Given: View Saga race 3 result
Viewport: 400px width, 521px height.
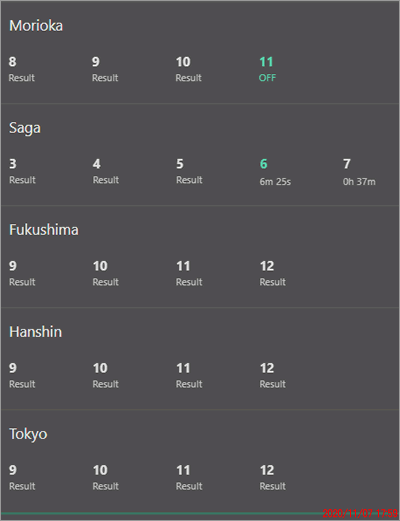Looking at the screenshot, I should coord(22,171).
